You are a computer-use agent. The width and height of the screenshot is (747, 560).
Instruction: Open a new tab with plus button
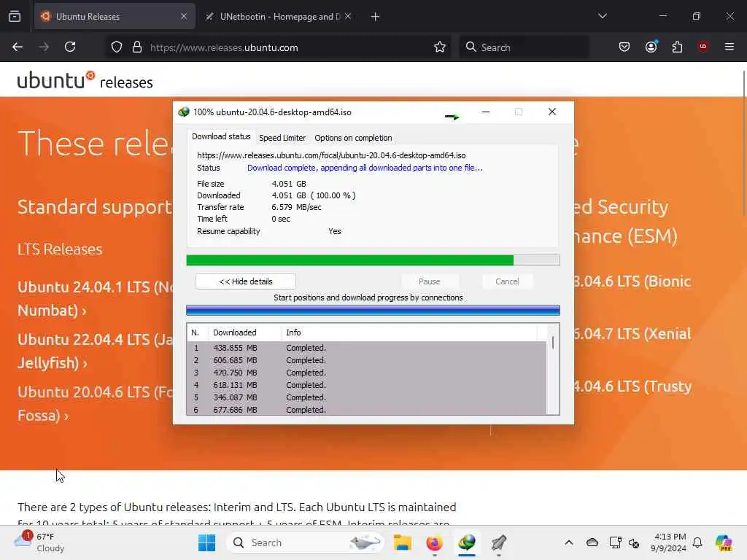(x=375, y=17)
